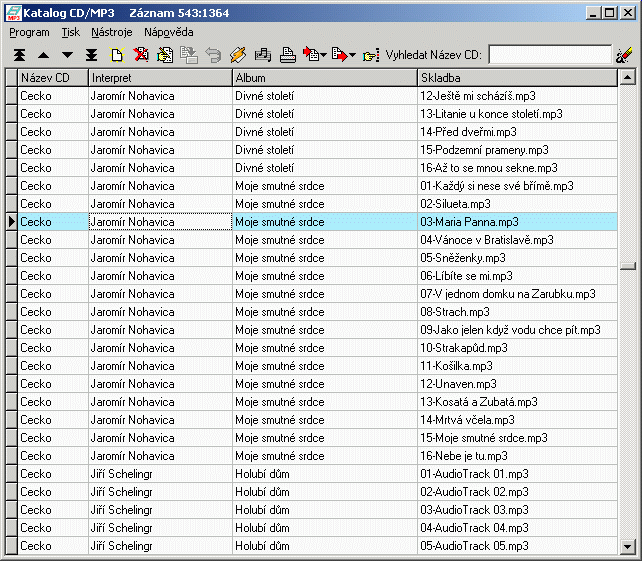Jump to the last record arrow
Viewport: 642px width, 561px height.
coord(91,55)
